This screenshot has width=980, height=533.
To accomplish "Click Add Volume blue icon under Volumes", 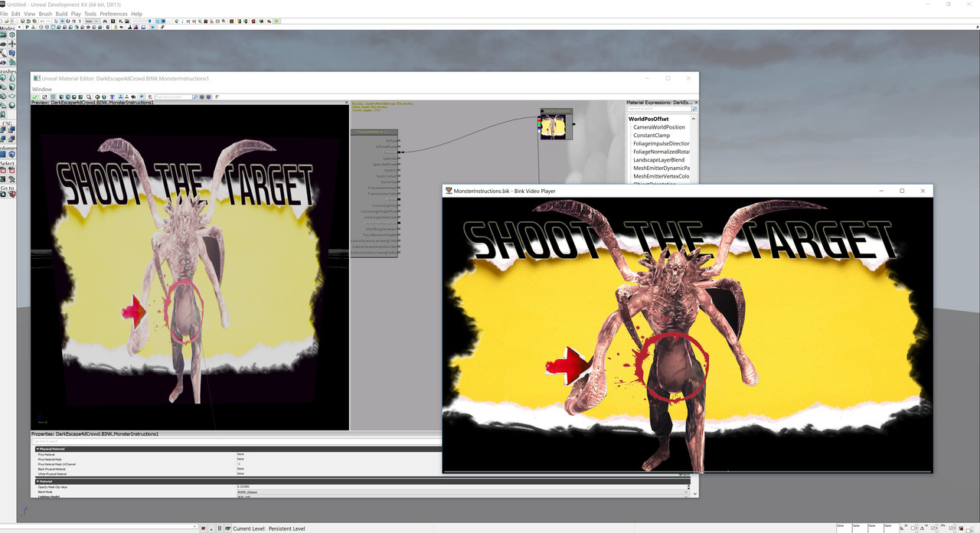I will (4, 154).
